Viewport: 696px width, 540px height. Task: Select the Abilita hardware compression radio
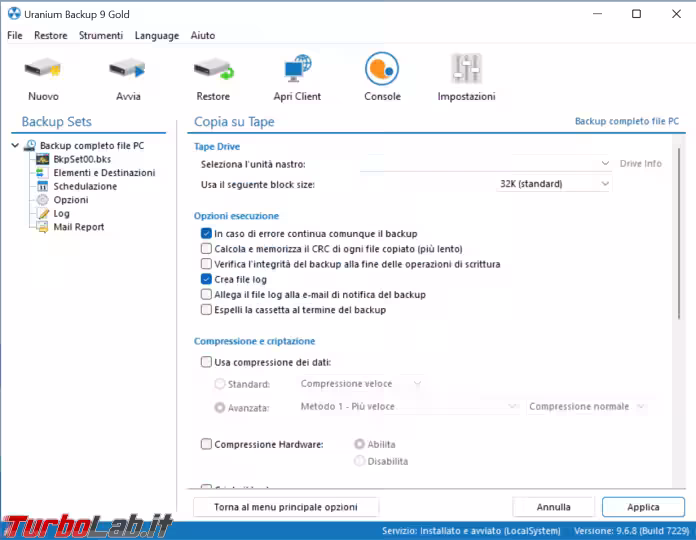point(359,444)
